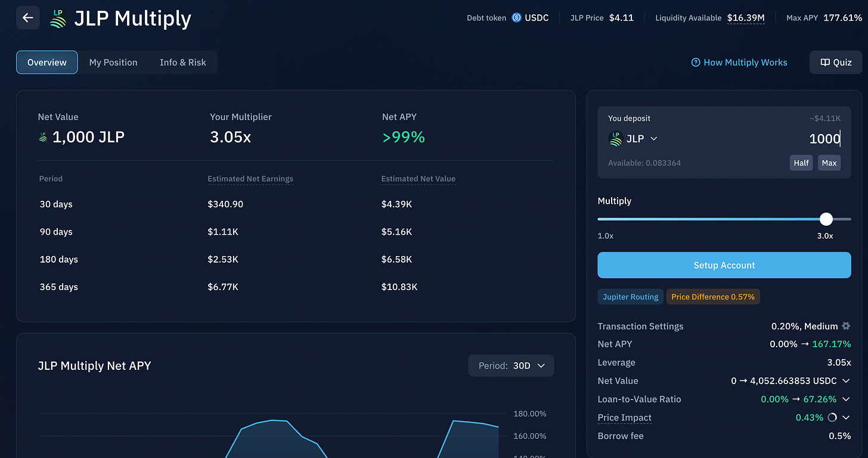Click the 0.20%, Medium transaction setting
The image size is (868, 458).
[x=805, y=326]
